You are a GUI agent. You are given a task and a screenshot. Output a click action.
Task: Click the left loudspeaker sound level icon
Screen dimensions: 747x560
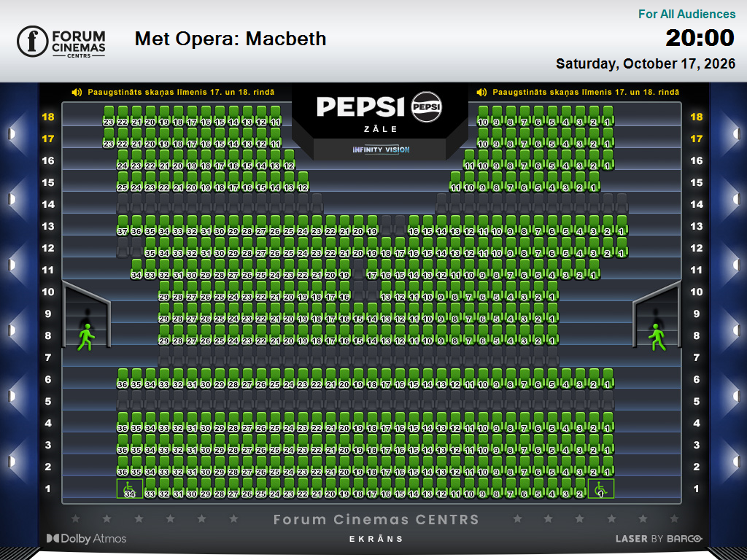point(77,93)
